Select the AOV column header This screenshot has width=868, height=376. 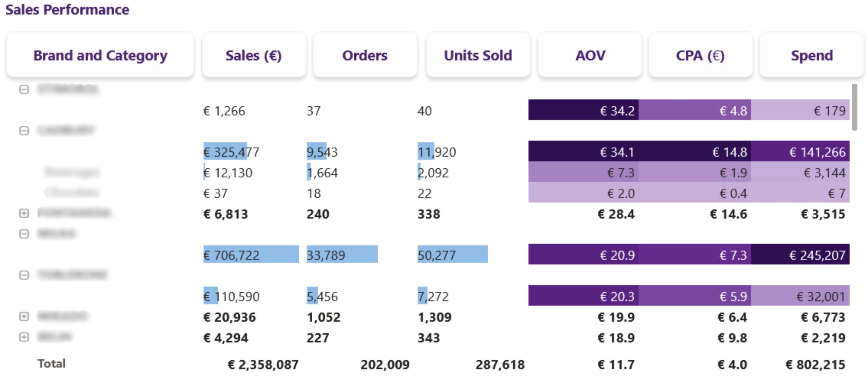click(x=590, y=55)
